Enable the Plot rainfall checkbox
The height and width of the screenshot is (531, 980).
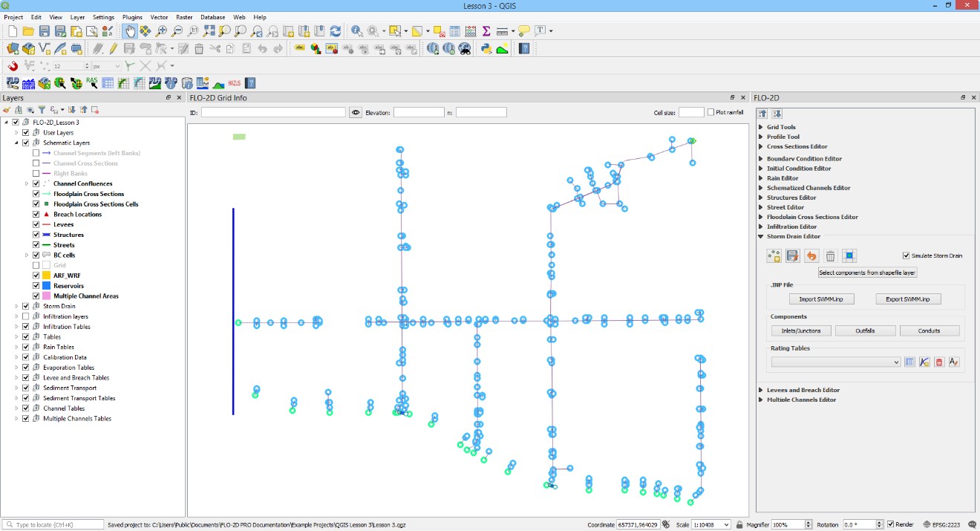point(711,113)
